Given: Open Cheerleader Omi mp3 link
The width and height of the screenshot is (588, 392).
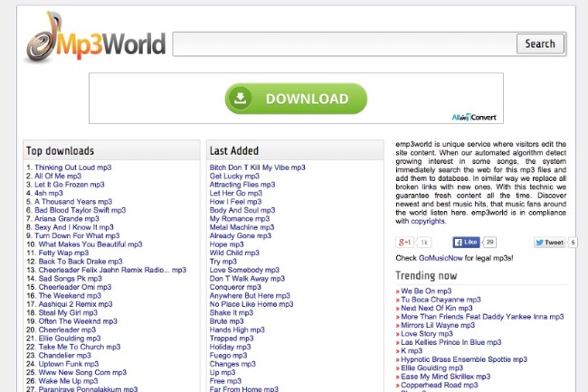Looking at the screenshot, I should (x=75, y=287).
